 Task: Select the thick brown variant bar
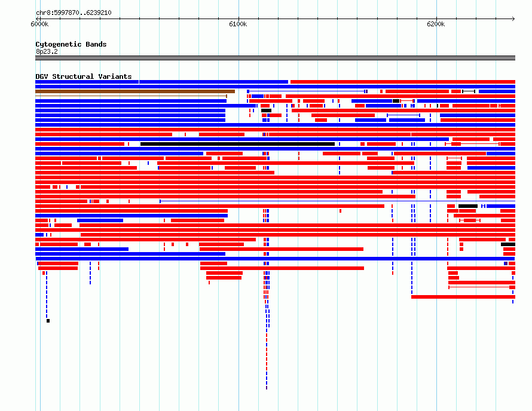pos(135,91)
